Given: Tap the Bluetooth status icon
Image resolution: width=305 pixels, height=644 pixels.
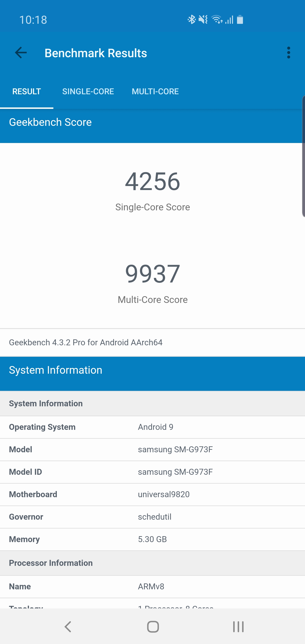Looking at the screenshot, I should [191, 19].
